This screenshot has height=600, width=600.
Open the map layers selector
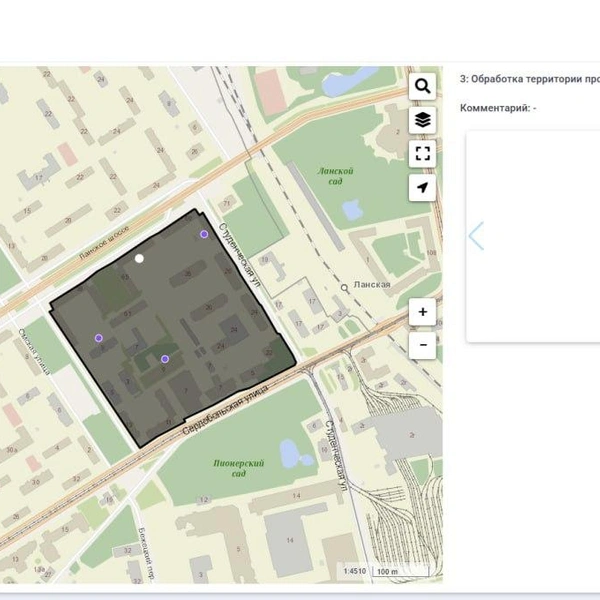[422, 120]
